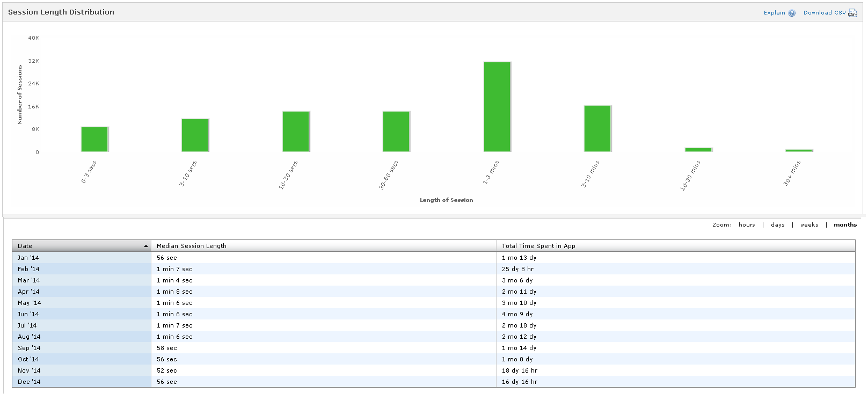This screenshot has height=400, width=868.
Task: Click the 16 dy 16 hr total
Action: (x=520, y=382)
